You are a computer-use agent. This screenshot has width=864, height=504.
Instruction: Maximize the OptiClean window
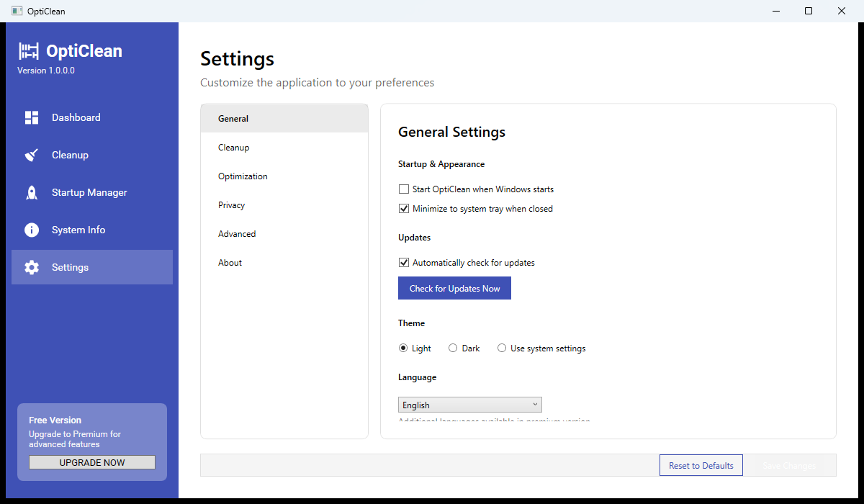[809, 11]
